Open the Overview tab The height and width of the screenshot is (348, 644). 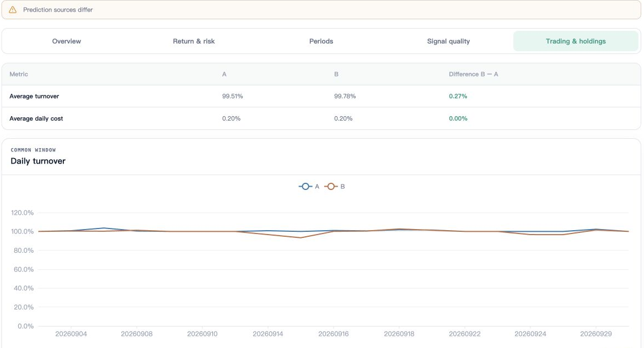click(x=67, y=41)
